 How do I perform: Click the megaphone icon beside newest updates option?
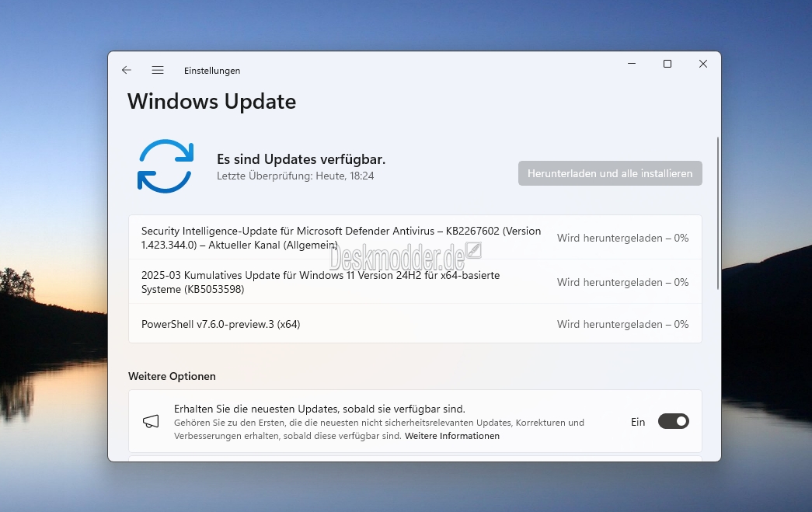click(x=151, y=421)
